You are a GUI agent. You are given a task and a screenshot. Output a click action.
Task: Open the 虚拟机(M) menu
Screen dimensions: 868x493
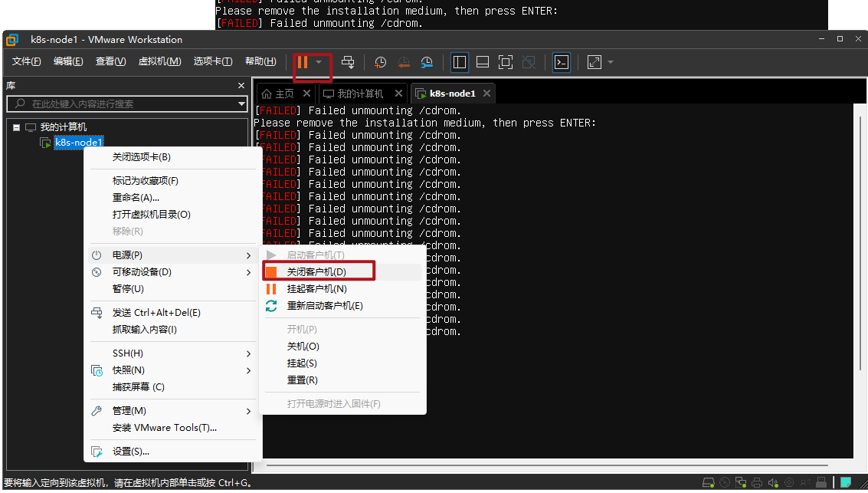159,61
